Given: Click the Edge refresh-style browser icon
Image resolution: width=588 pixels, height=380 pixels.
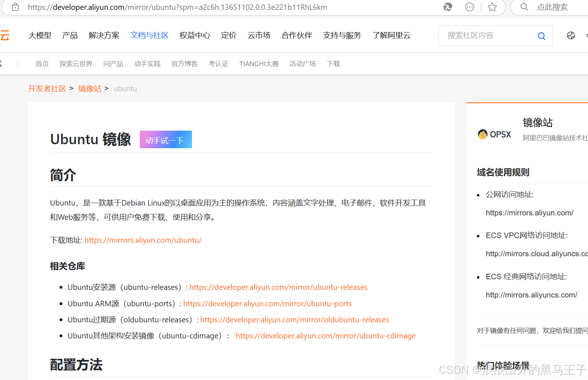Looking at the screenshot, I should point(448,7).
